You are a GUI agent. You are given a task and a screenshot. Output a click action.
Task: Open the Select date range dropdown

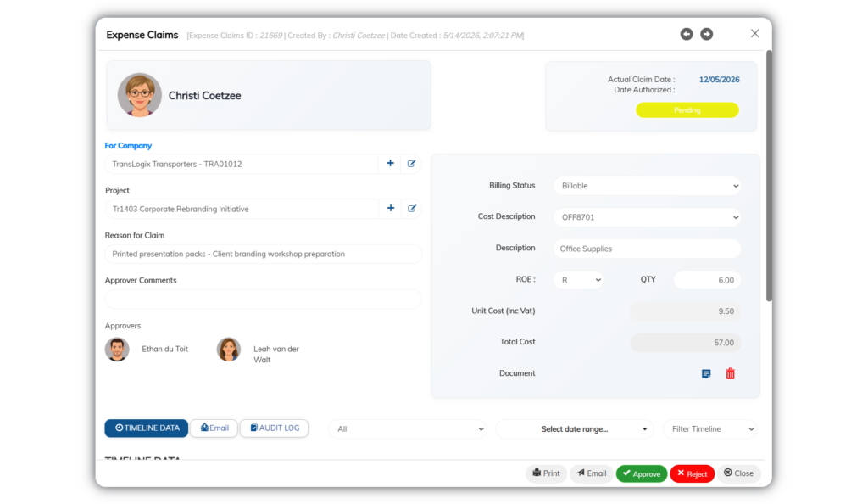coord(575,428)
